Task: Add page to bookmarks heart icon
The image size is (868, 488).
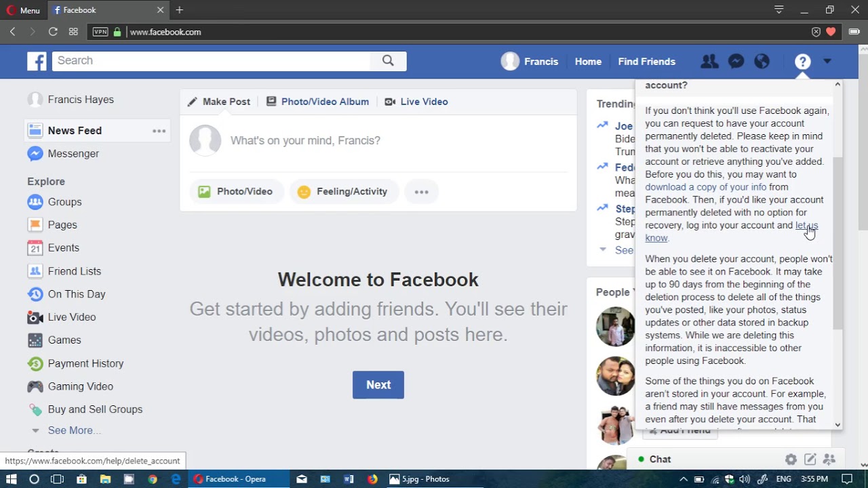Action: point(831,32)
